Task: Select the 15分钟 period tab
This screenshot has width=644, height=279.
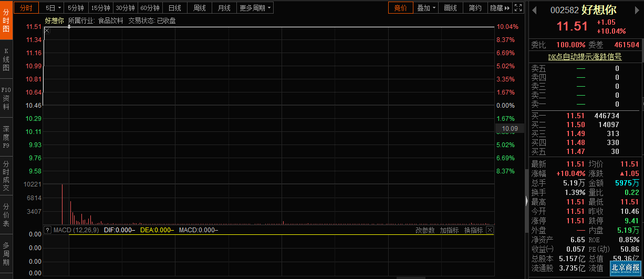Action: coord(100,8)
